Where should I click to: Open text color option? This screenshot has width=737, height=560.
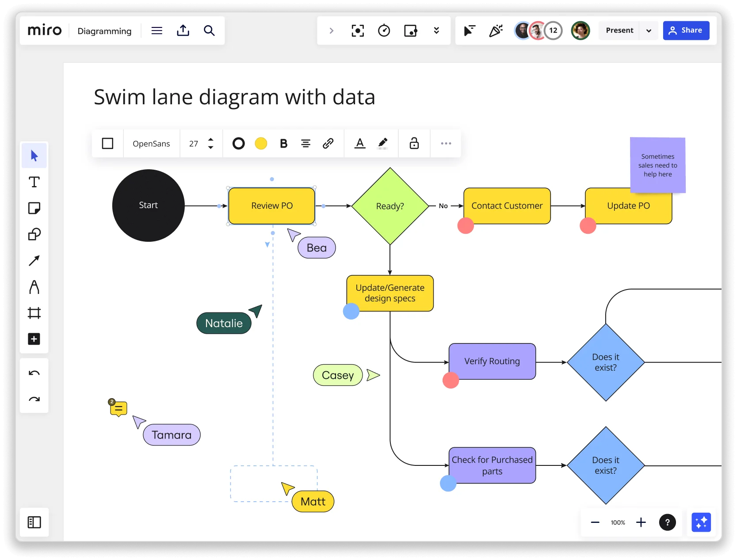tap(360, 143)
